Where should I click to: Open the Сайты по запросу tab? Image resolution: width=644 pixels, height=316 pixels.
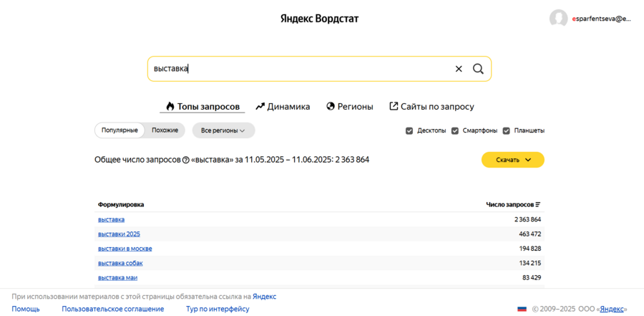point(431,106)
